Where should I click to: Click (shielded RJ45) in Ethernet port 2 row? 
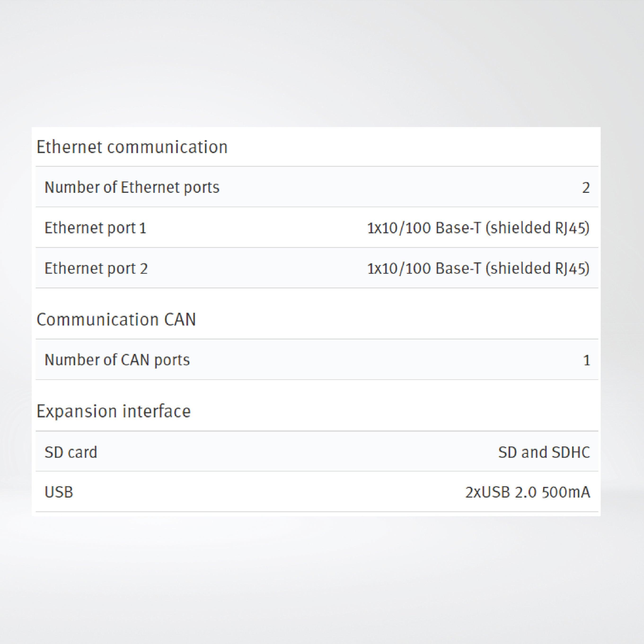click(x=537, y=268)
